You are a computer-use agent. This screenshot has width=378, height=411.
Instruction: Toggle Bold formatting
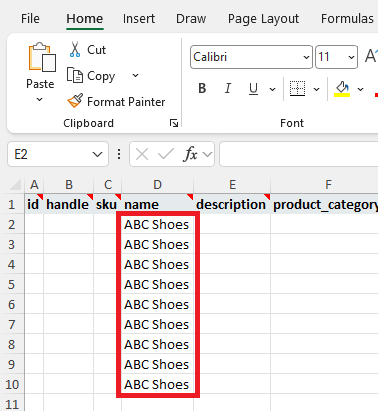pos(202,89)
